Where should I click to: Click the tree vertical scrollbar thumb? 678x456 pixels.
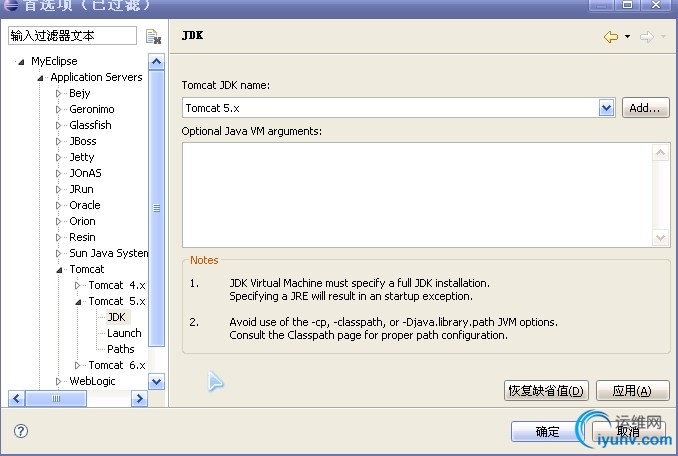156,208
